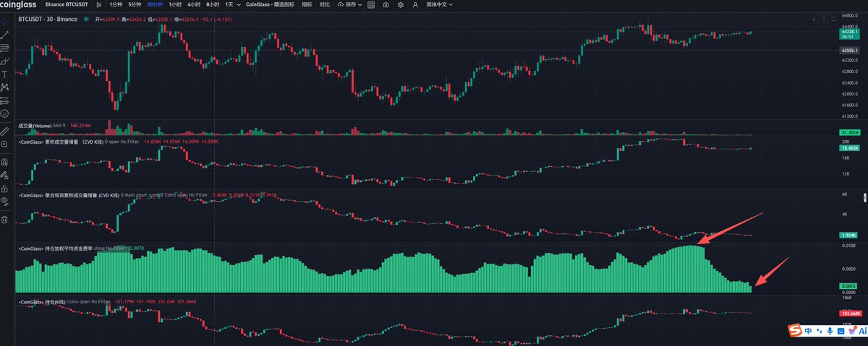
Task: Delete drawings with the trash icon
Action: point(5,220)
